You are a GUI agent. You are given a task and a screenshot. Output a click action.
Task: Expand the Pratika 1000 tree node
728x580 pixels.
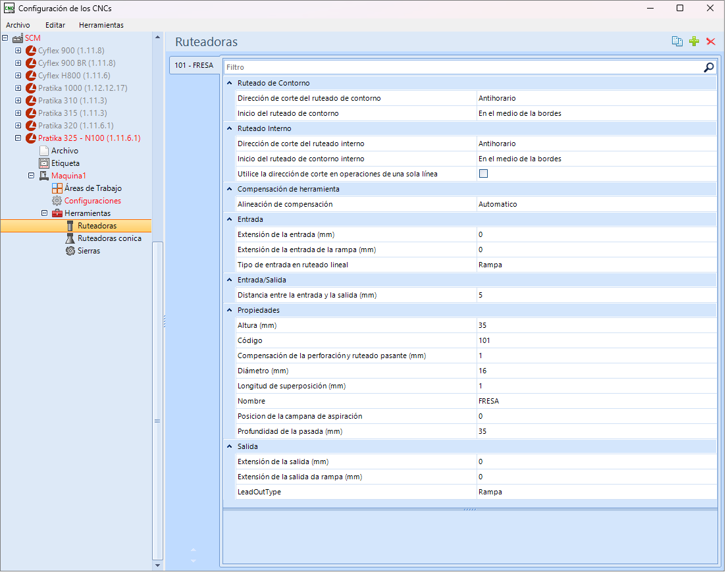point(18,88)
